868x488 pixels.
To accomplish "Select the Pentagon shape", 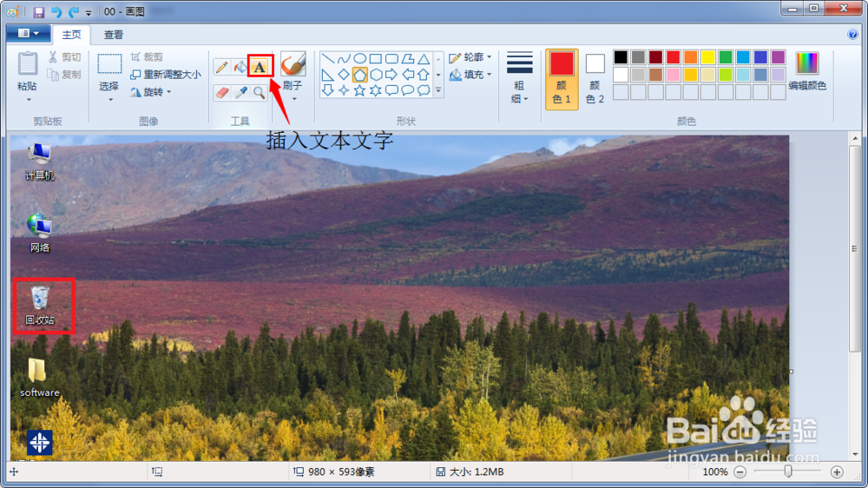I will pos(360,74).
